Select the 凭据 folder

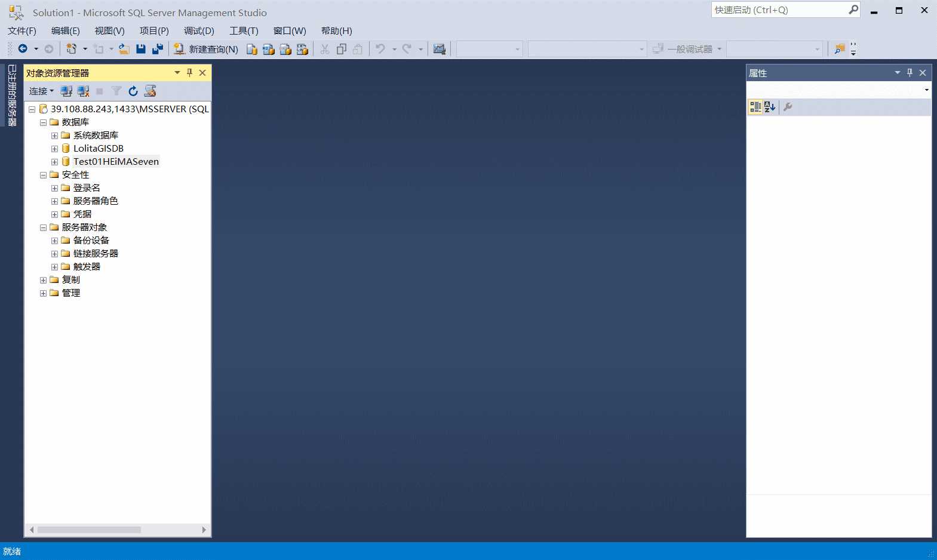pyautogui.click(x=82, y=214)
